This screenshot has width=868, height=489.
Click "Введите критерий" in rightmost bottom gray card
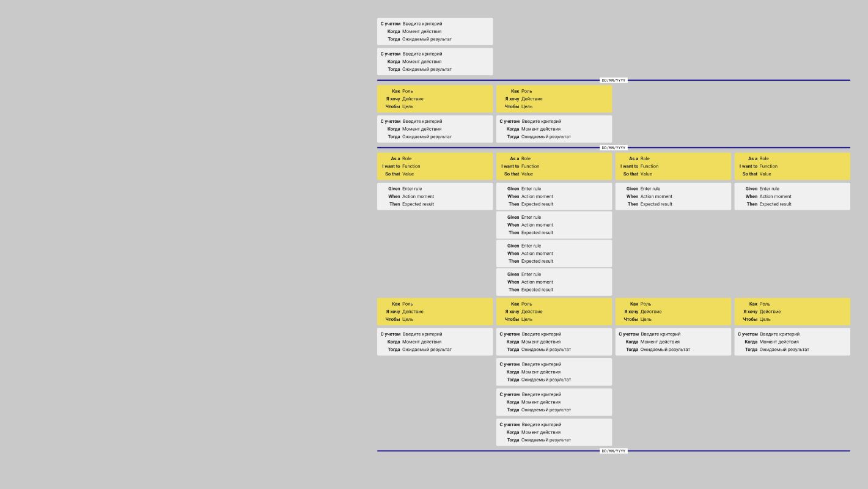(x=779, y=334)
